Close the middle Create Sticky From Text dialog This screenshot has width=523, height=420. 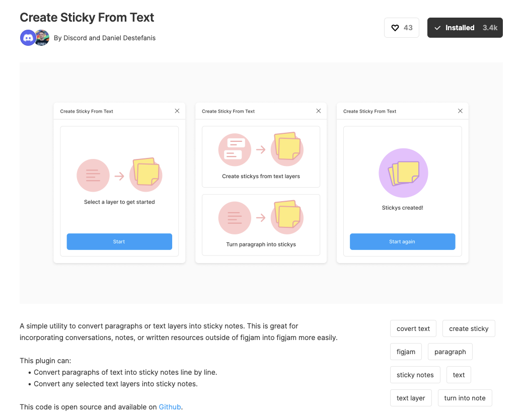point(318,111)
